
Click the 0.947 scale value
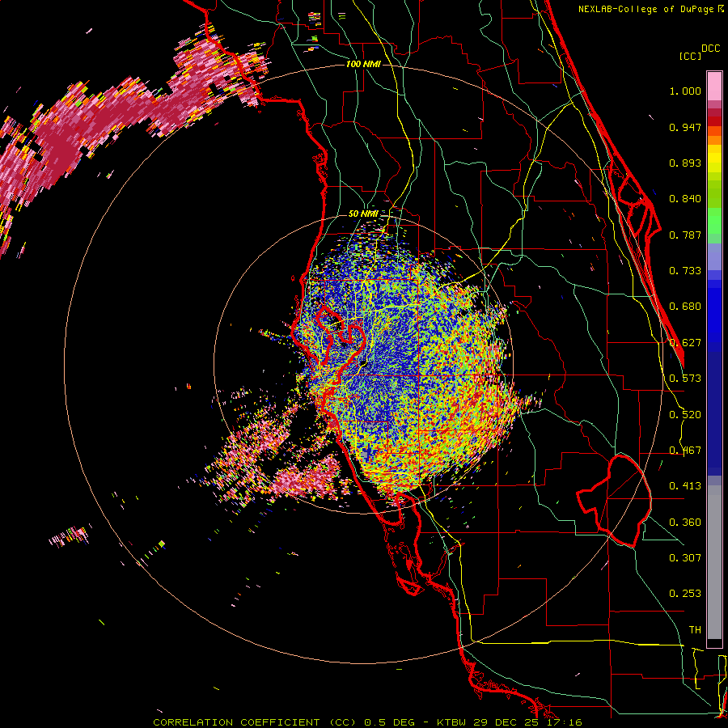point(685,127)
